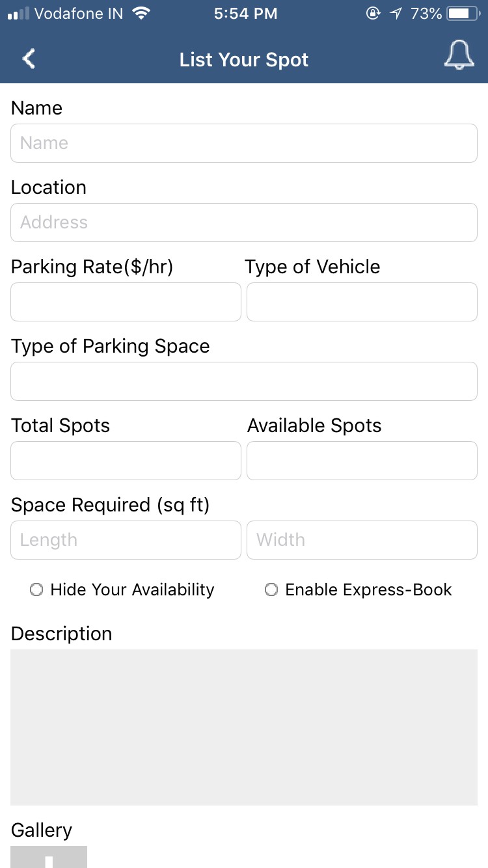Tap the location arrow status icon

(x=396, y=13)
